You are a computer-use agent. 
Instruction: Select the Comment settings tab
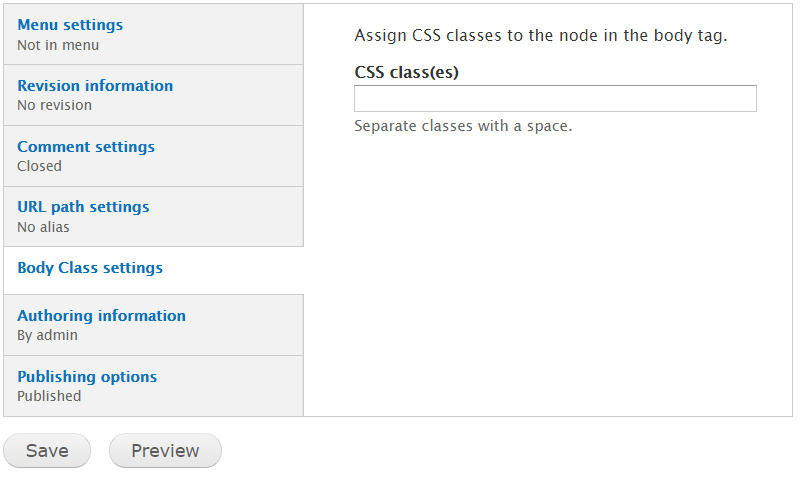pyautogui.click(x=86, y=147)
